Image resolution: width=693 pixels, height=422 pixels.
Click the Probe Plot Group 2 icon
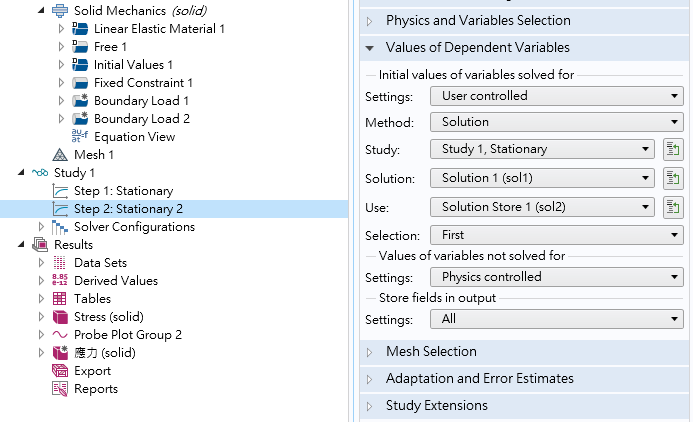(59, 335)
